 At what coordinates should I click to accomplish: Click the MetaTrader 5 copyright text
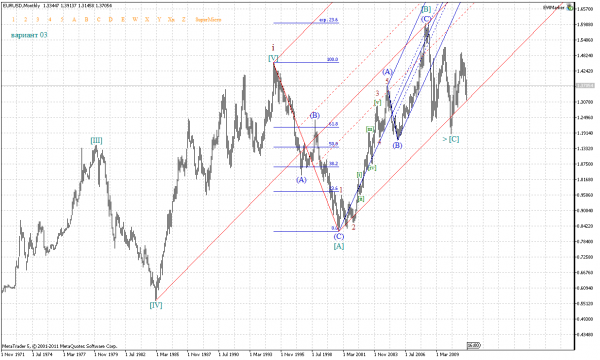point(60,346)
